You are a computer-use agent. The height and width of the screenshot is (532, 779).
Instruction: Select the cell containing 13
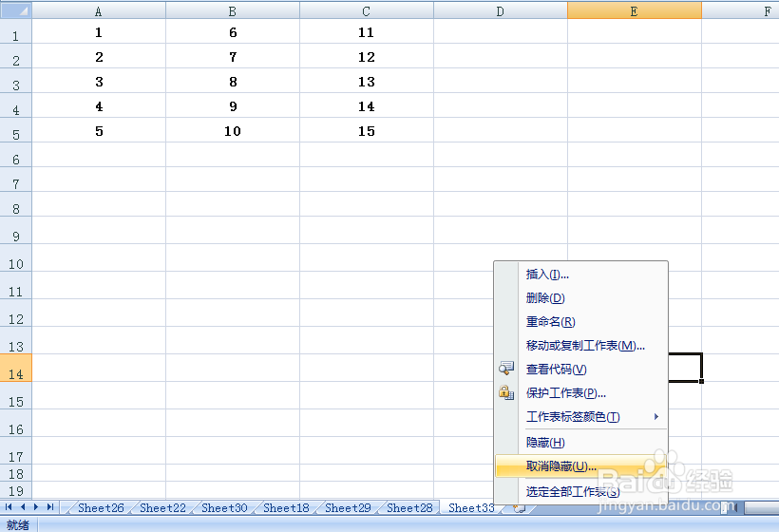[367, 81]
